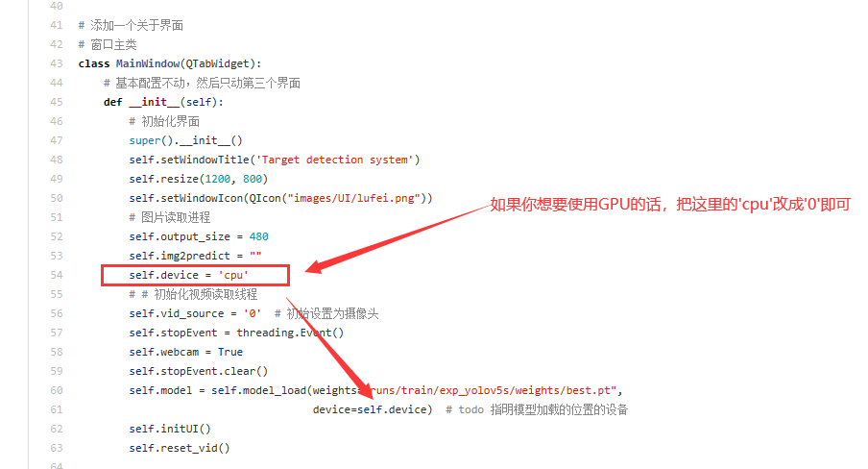Click the self.vid_source '0' string
Viewport: 868px width, 469px height.
pos(253,313)
